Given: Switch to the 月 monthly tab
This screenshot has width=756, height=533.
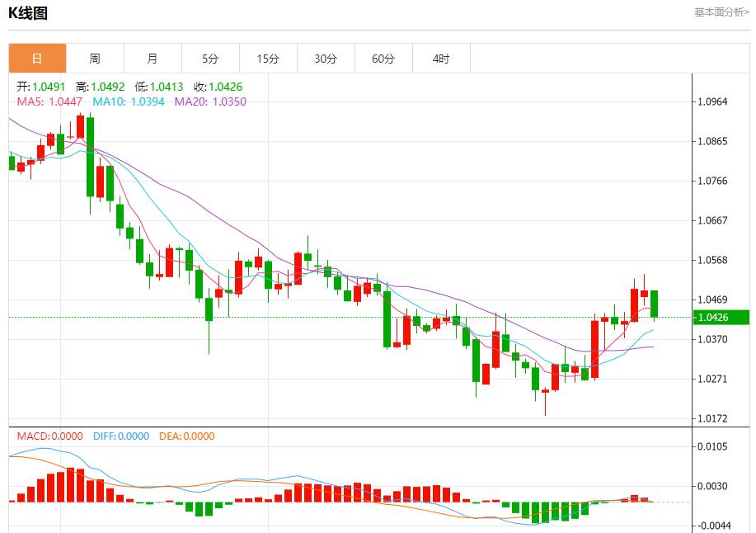Looking at the screenshot, I should pos(153,59).
